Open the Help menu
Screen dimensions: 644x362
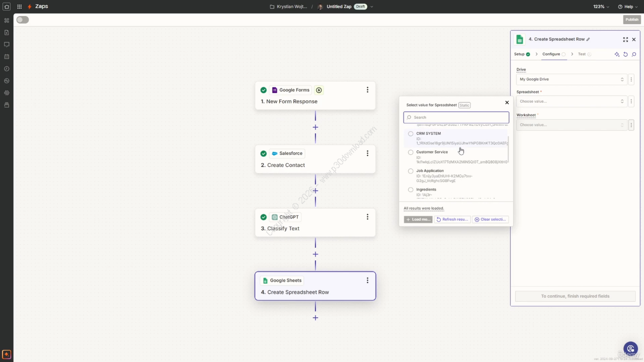point(628,7)
